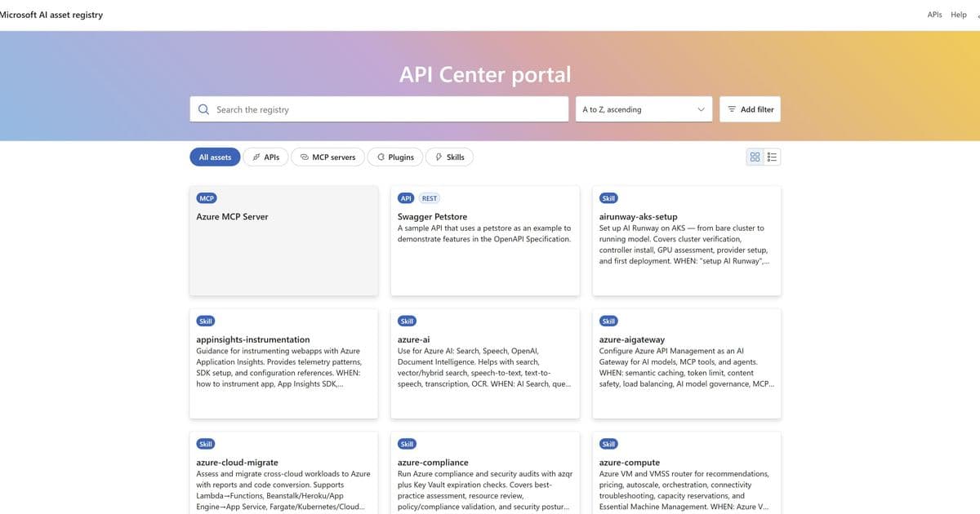Image resolution: width=980 pixels, height=514 pixels.
Task: Click the Swagger Petstore description text
Action: click(484, 233)
